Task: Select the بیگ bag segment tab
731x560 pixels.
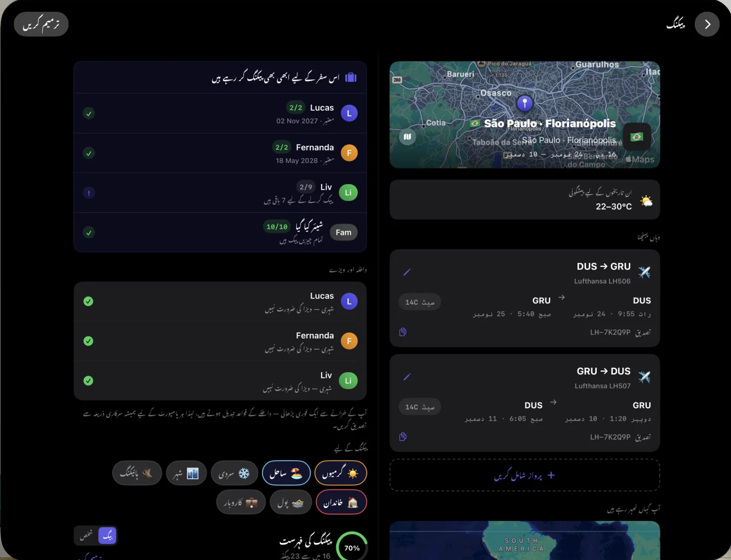Action: 107,535
